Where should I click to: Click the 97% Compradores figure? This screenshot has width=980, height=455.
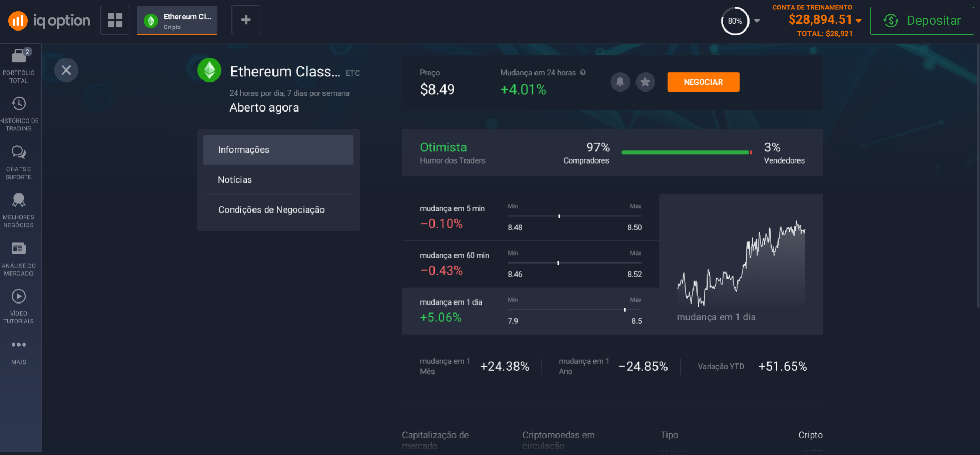point(598,147)
